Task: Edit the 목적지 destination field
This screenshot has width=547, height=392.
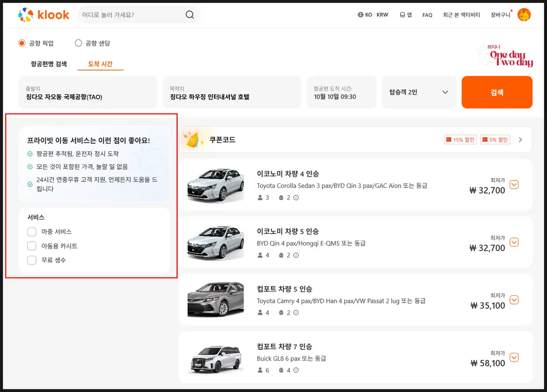Action: pos(232,92)
